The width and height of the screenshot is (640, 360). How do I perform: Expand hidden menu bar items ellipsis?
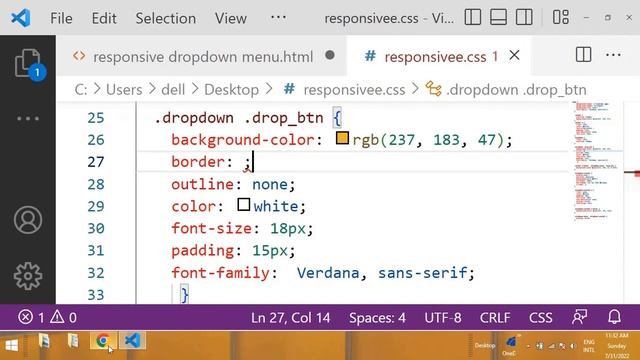coord(278,17)
